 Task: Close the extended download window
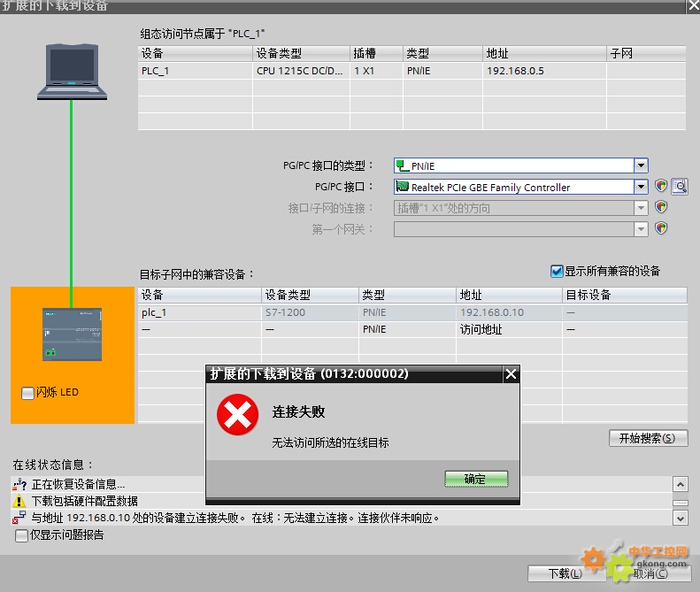(693, 6)
